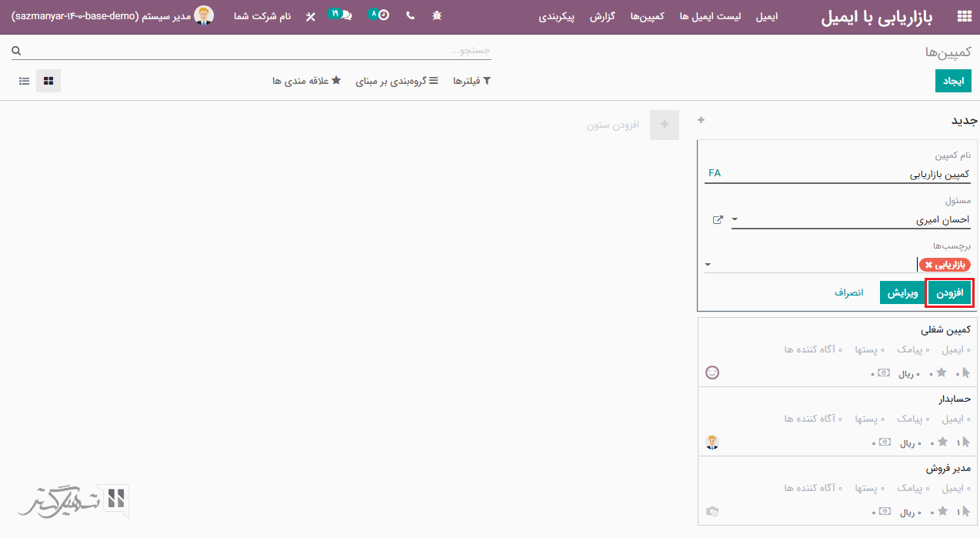Viewport: 980px width, 538px height.
Task: Open the مدیر فروش card title
Action: click(948, 468)
